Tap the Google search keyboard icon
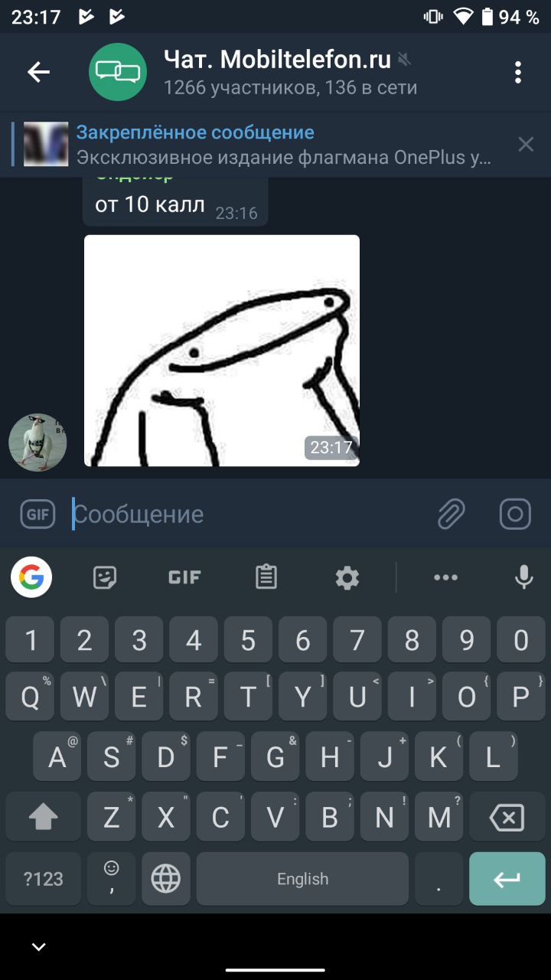Screen dimensions: 551x980 [x=31, y=577]
